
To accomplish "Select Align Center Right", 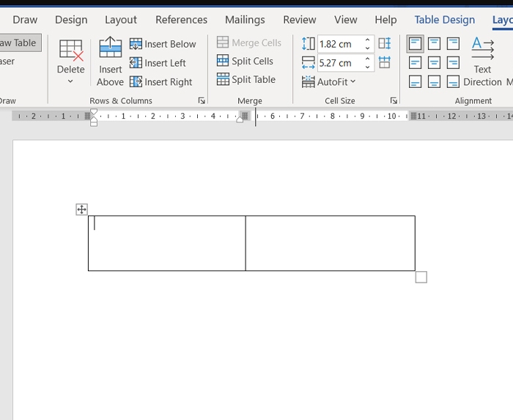I will [453, 62].
